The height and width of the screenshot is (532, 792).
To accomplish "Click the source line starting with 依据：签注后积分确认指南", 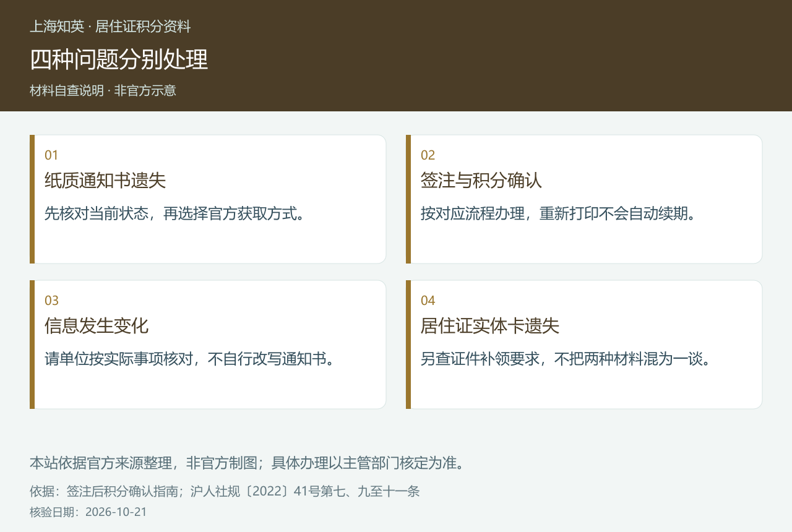I will coord(225,491).
